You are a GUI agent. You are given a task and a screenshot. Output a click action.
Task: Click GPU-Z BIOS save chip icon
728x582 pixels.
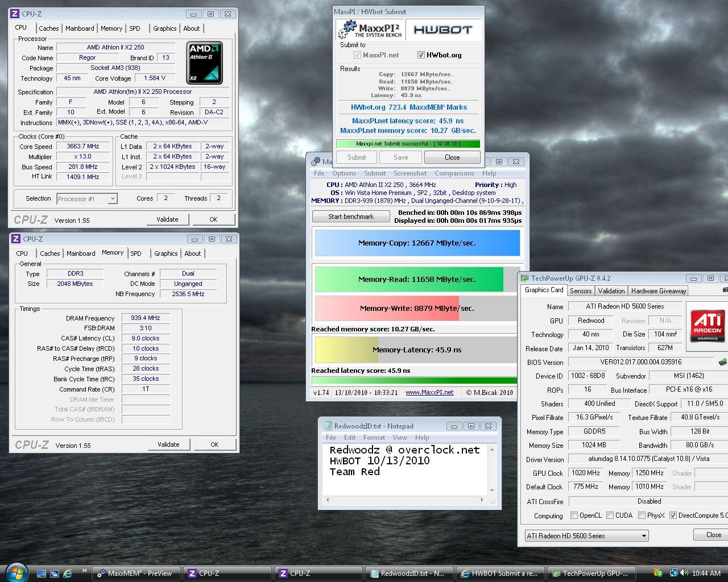(x=722, y=362)
